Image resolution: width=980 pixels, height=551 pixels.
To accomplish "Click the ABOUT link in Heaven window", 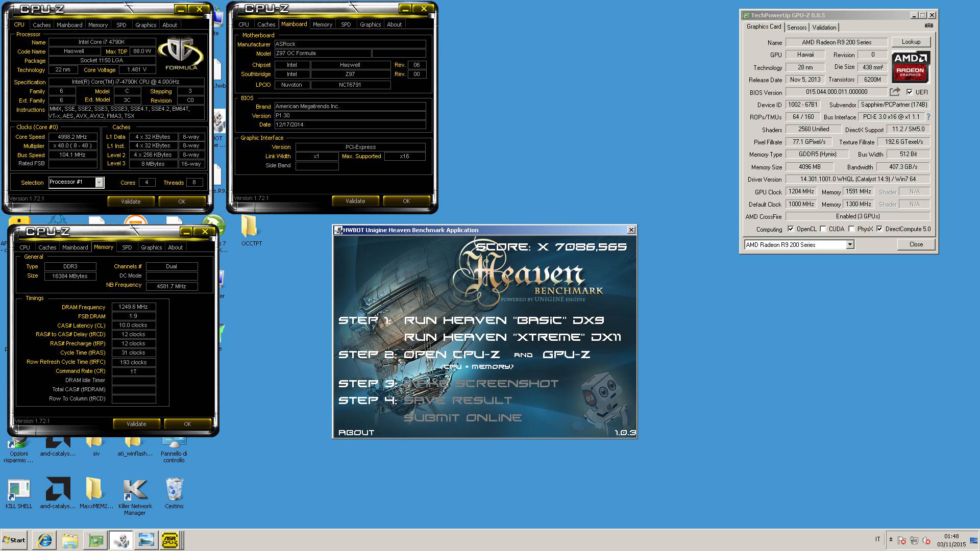I will coord(356,432).
